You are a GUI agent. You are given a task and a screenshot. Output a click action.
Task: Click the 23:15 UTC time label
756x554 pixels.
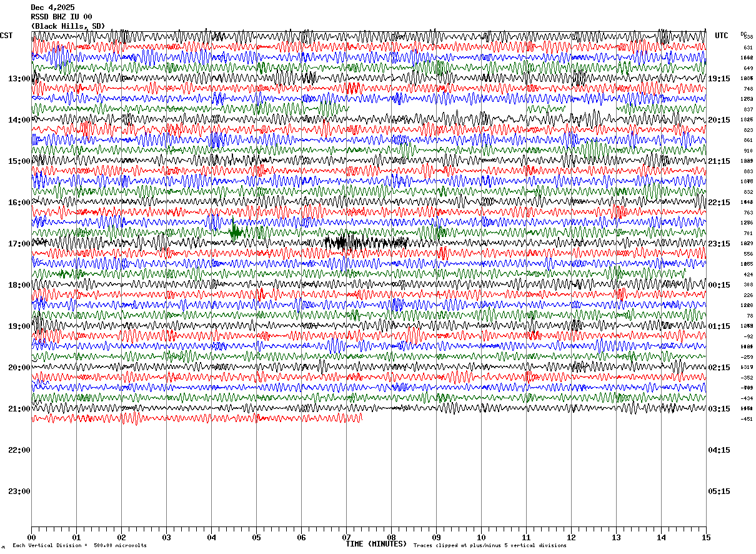coord(719,244)
